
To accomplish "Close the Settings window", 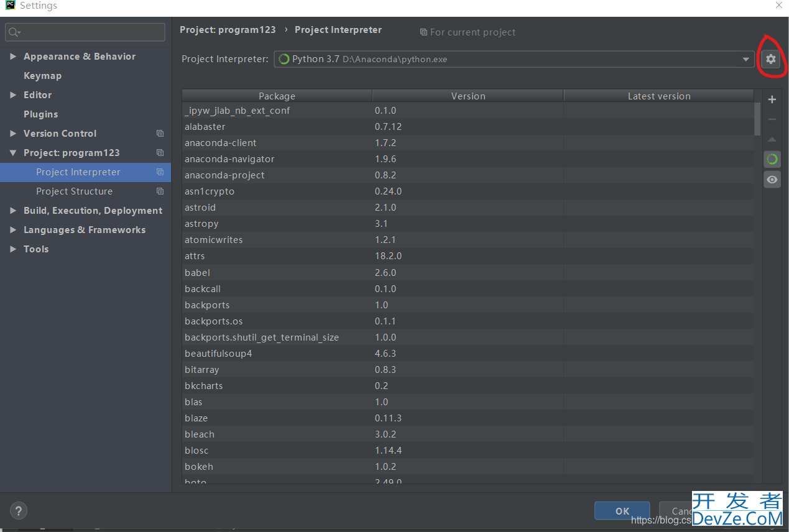I will pyautogui.click(x=778, y=6).
